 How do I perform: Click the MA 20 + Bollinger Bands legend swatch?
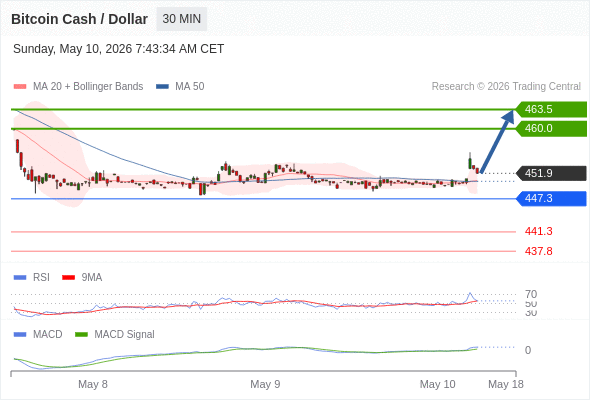20,87
